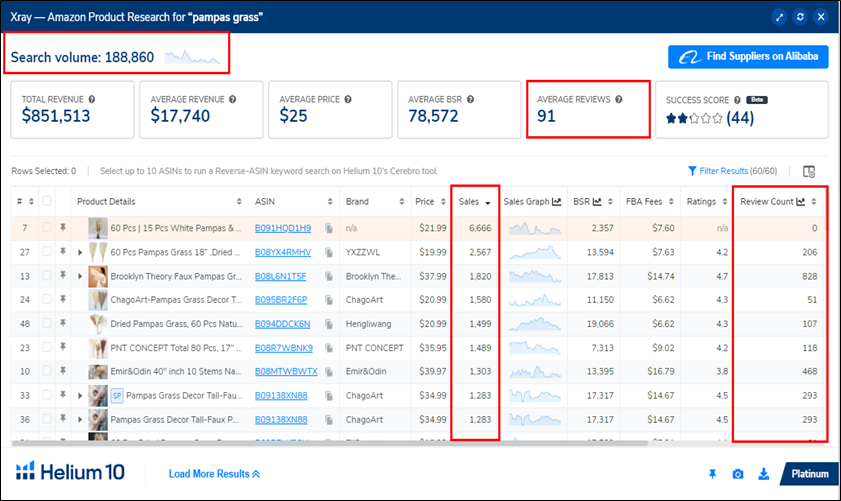Click Review Count column chart icon
Viewport: 841px width, 501px height.
tap(800, 202)
